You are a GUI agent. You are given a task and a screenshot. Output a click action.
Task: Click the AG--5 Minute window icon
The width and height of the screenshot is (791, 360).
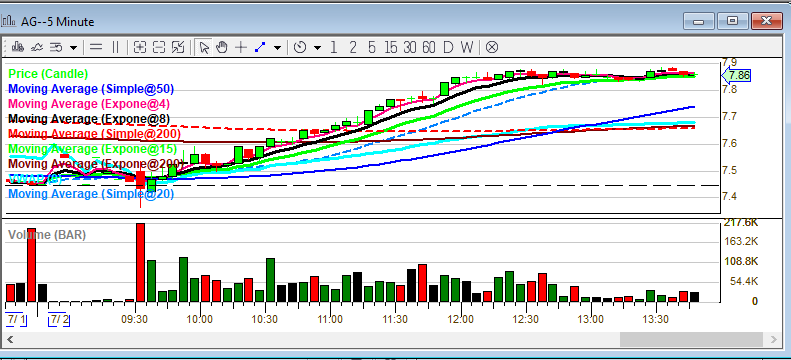pos(9,21)
